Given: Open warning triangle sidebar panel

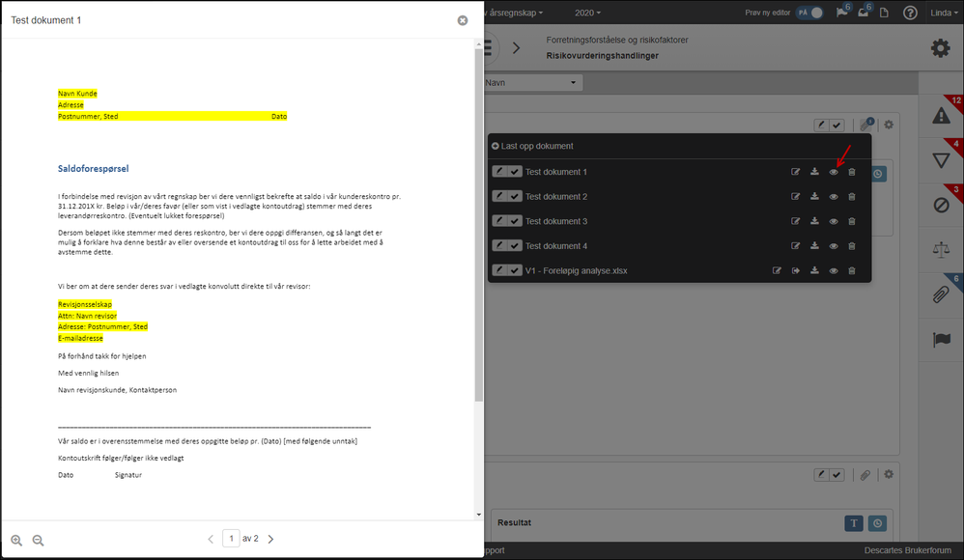Looking at the screenshot, I should (941, 116).
